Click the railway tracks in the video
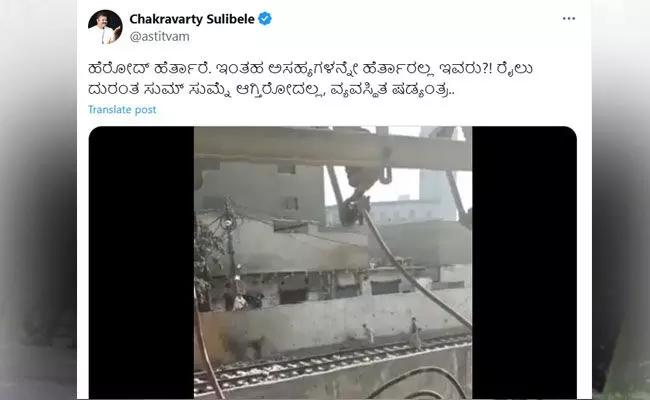Viewport: 650px width, 400px height. click(x=332, y=367)
